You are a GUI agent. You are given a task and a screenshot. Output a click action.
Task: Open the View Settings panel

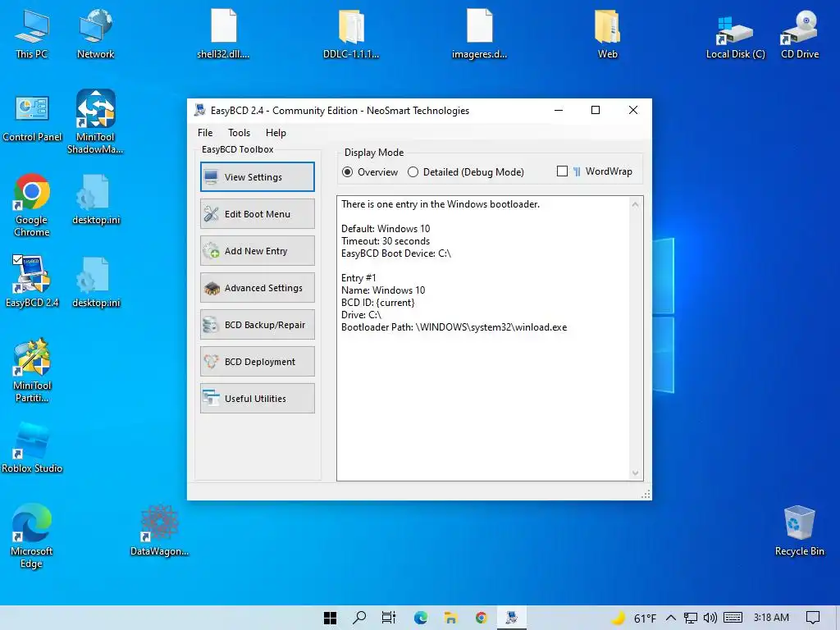tap(257, 177)
